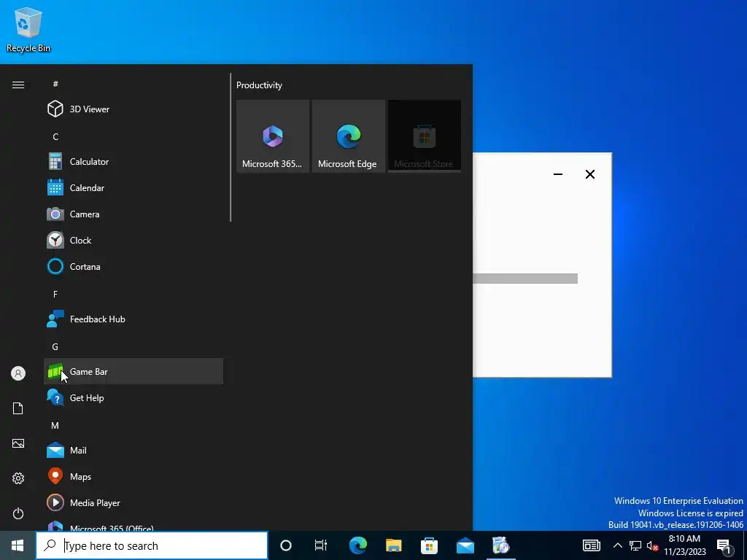
Task: Click the Microsoft 365 productivity tile
Action: [x=273, y=136]
